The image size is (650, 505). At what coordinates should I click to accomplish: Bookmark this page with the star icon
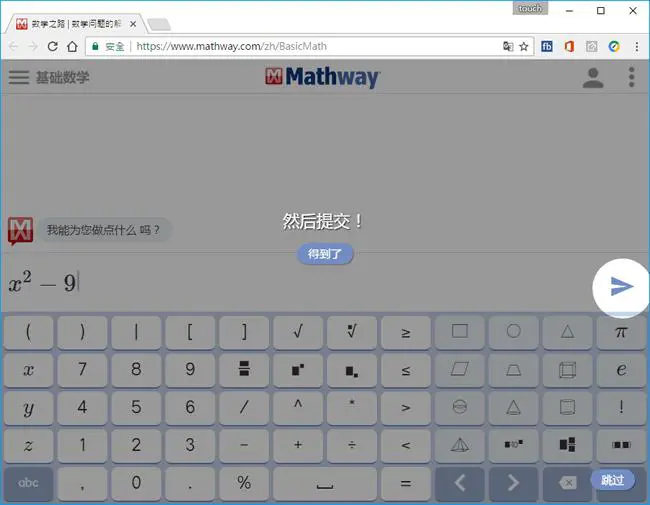coord(524,46)
